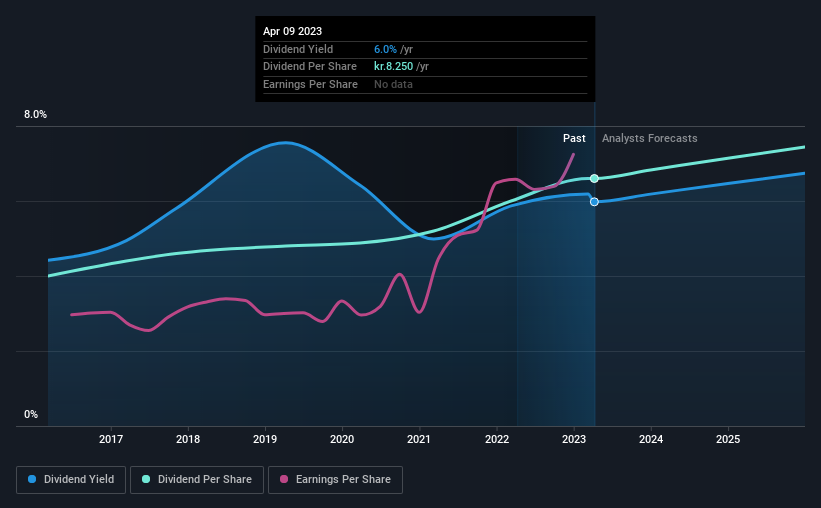Viewport: 821px width, 508px height.
Task: Click the tooltip Earnings Per Share row label
Action: pos(310,84)
